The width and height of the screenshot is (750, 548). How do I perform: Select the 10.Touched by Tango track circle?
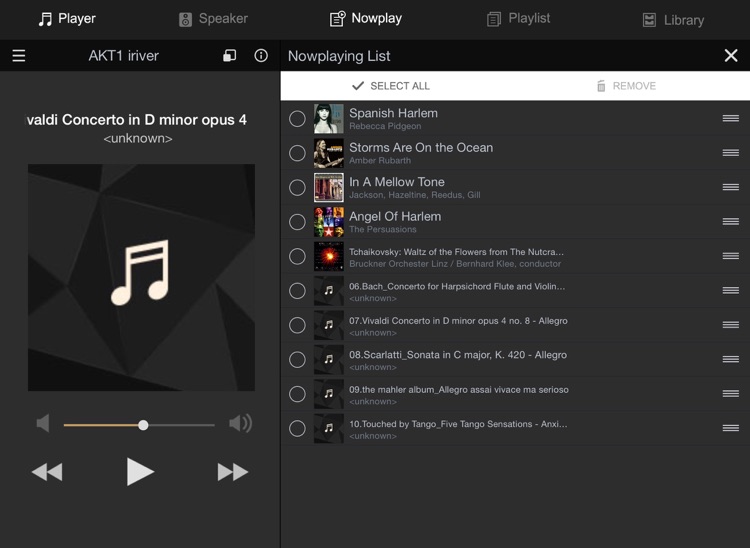297,428
